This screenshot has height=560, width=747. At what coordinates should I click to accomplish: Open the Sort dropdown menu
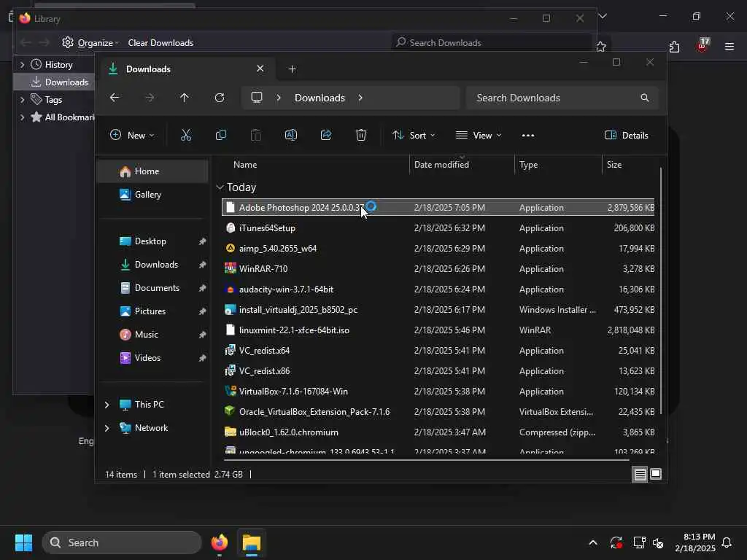413,135
